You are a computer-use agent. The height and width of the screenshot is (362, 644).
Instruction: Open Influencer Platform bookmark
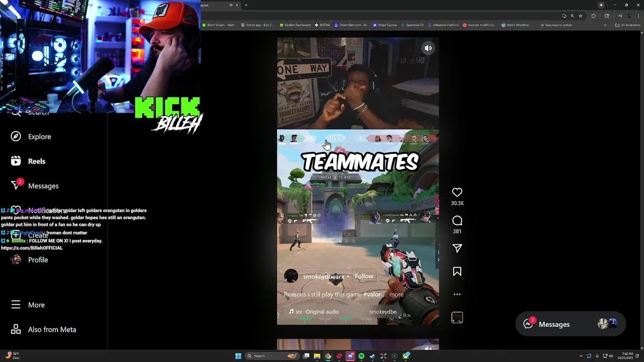click(x=444, y=25)
